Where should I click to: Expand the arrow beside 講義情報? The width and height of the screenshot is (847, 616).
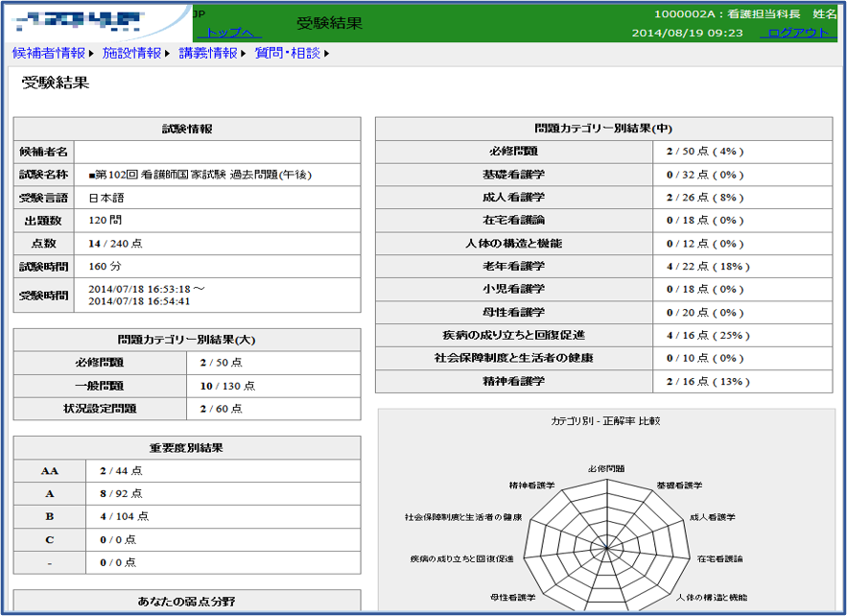pyautogui.click(x=243, y=54)
